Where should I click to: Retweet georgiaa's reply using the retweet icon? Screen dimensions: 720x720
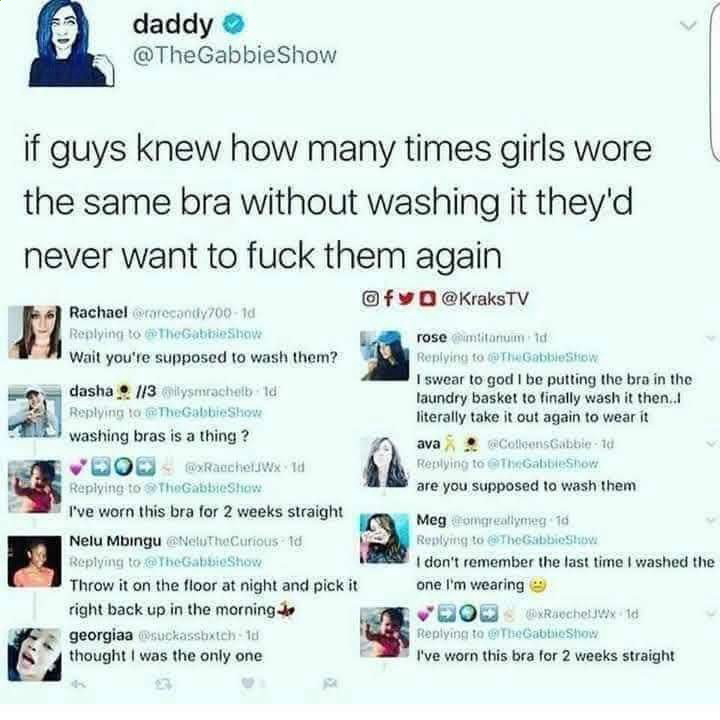(163, 685)
